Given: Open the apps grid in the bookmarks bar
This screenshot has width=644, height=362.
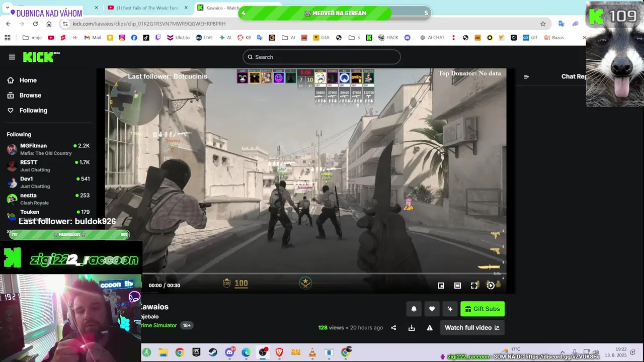Looking at the screenshot, I should (8, 38).
